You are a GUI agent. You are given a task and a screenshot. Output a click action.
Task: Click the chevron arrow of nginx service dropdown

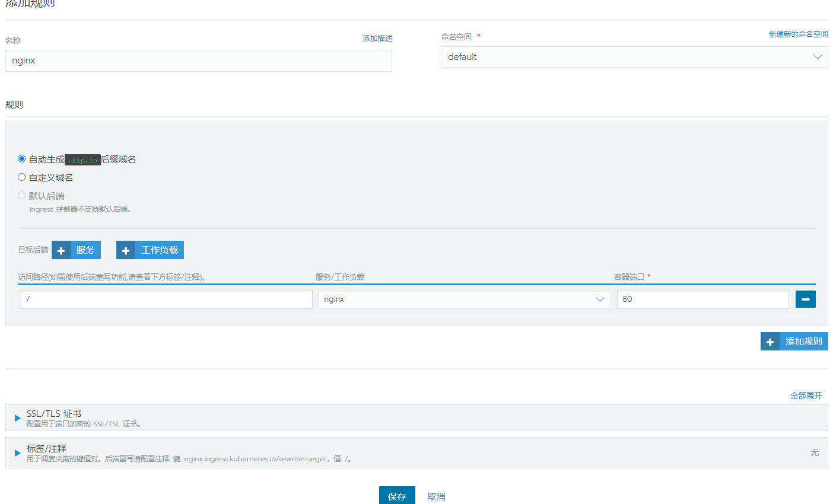[x=600, y=299]
